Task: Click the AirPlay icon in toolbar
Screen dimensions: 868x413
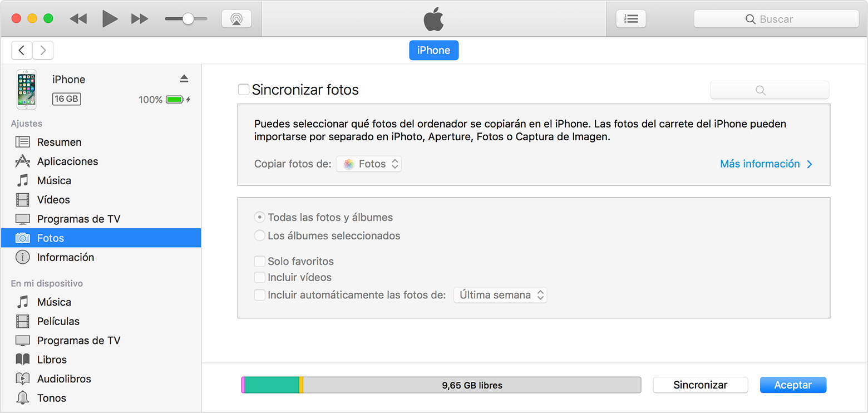Action: pyautogui.click(x=236, y=19)
